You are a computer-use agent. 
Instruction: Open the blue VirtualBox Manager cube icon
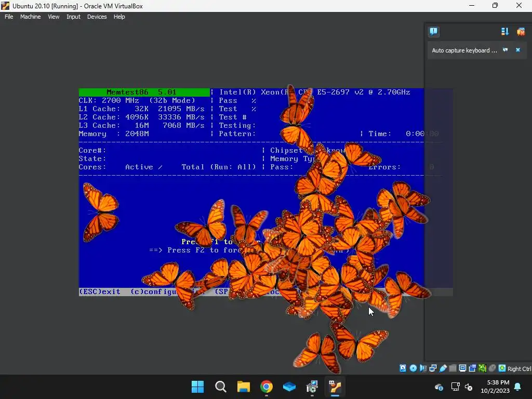coord(289,387)
